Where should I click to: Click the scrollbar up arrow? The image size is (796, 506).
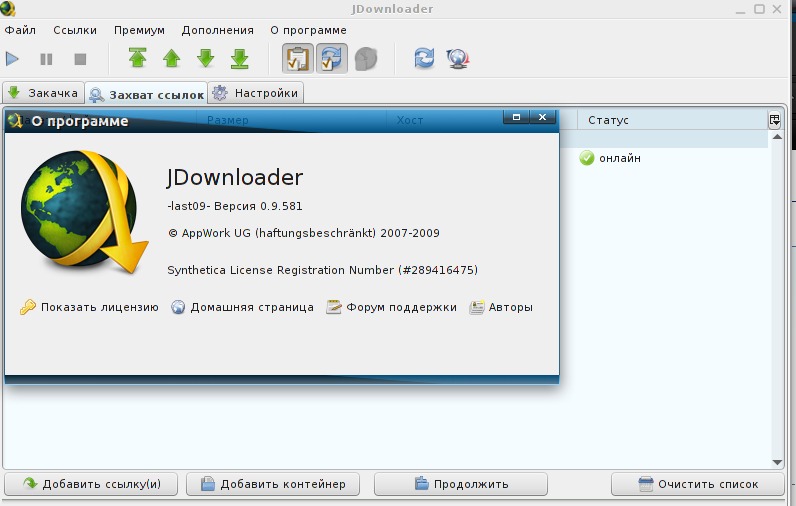777,137
